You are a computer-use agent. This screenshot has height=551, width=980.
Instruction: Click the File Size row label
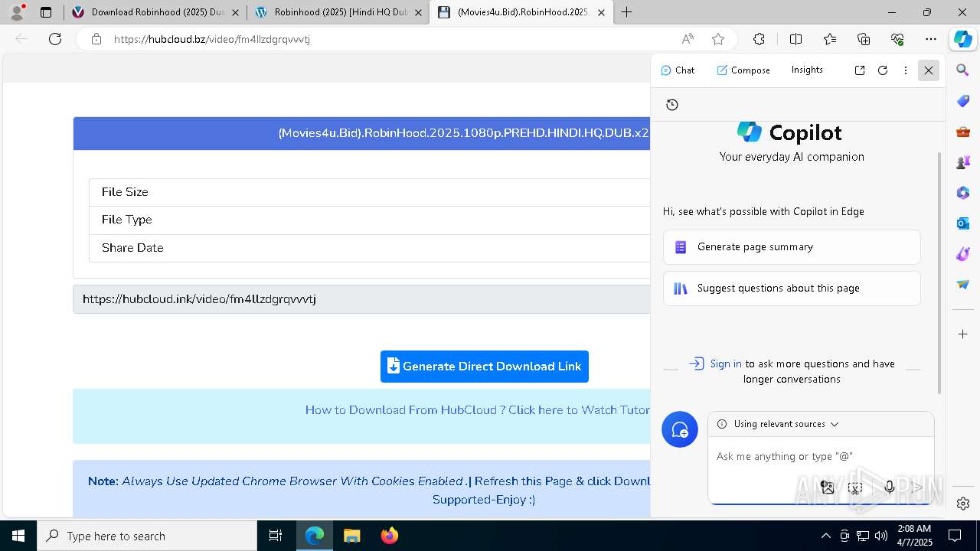click(x=125, y=192)
